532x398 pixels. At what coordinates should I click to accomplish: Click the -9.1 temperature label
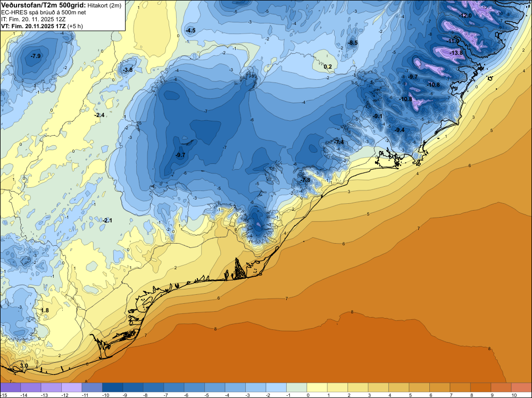[x=378, y=116]
